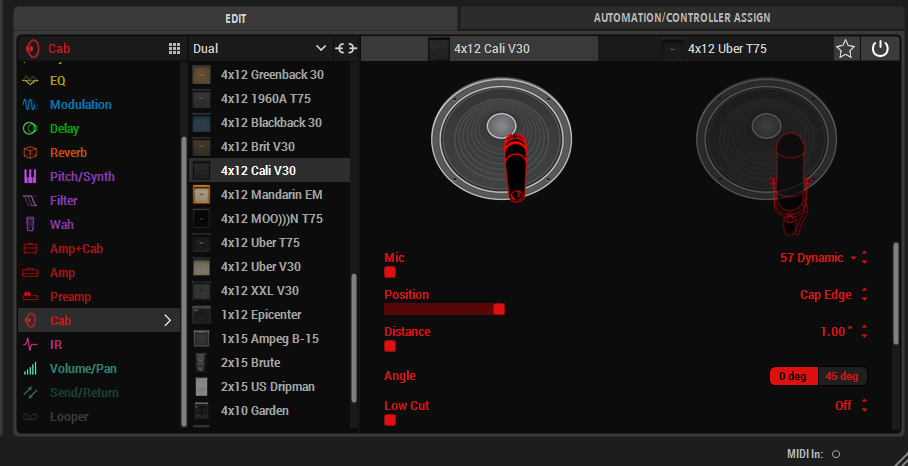The image size is (908, 466).
Task: Click the parameter panel scrollbar
Action: (896, 293)
